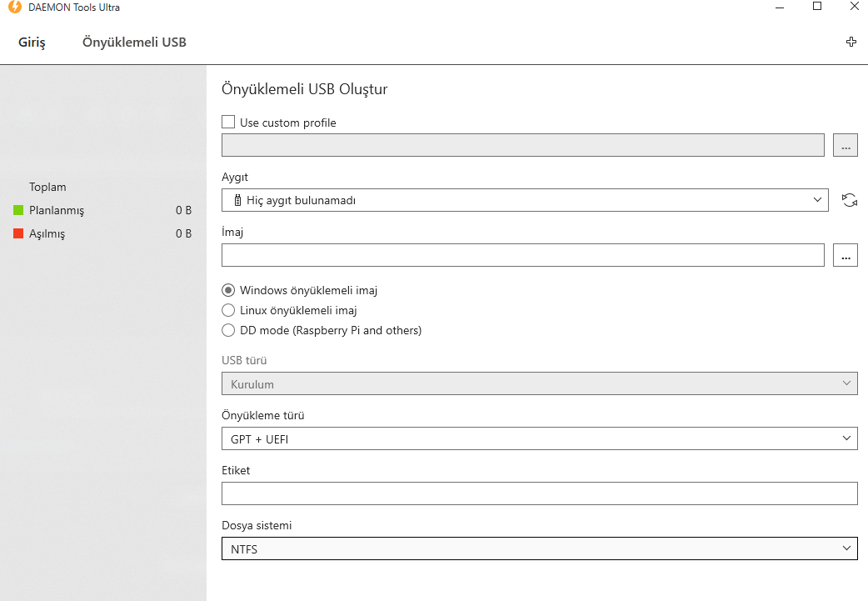Image resolution: width=868 pixels, height=601 pixels.
Task: Open the Önyüklemeli USB tab
Action: [134, 43]
